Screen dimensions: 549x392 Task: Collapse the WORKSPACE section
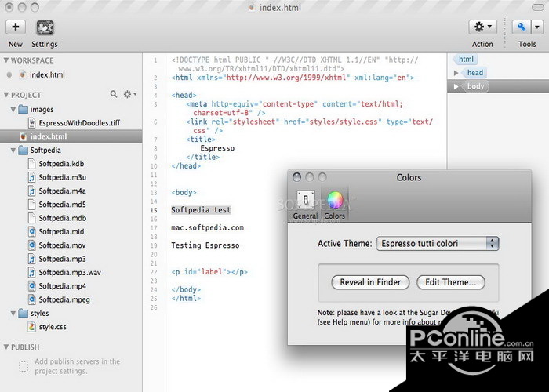(x=6, y=60)
